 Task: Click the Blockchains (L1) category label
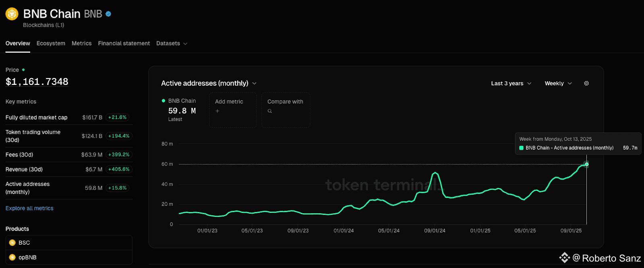(x=43, y=25)
